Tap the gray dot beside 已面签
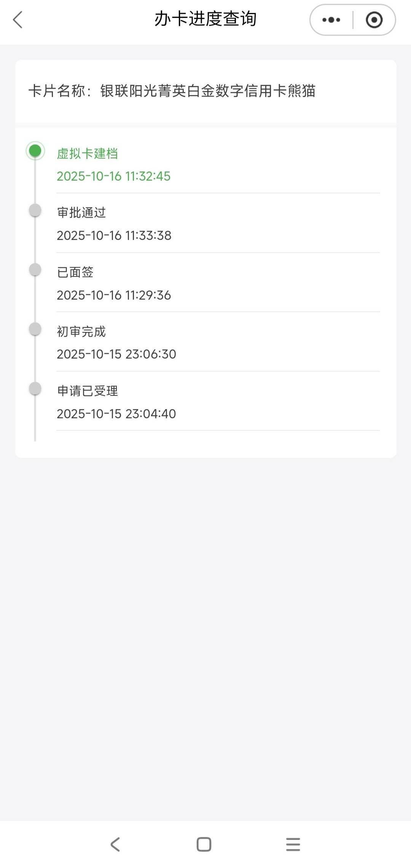Screen dimensions: 411x868 coord(35,270)
